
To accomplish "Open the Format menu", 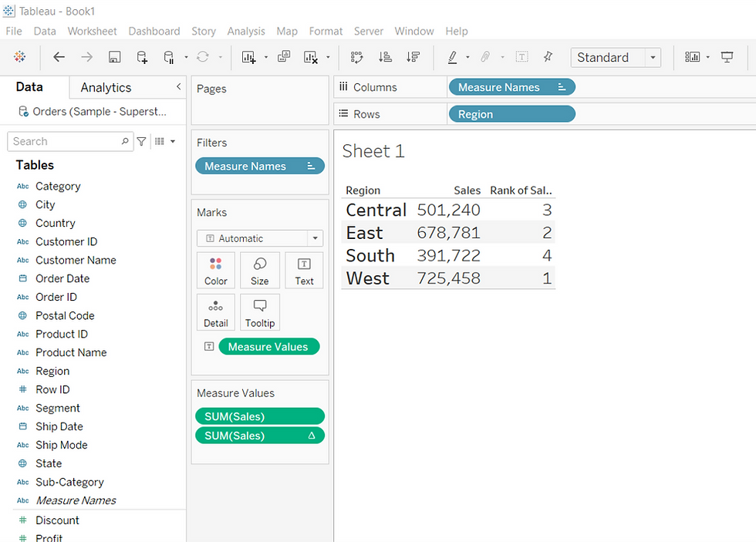I will (x=326, y=32).
